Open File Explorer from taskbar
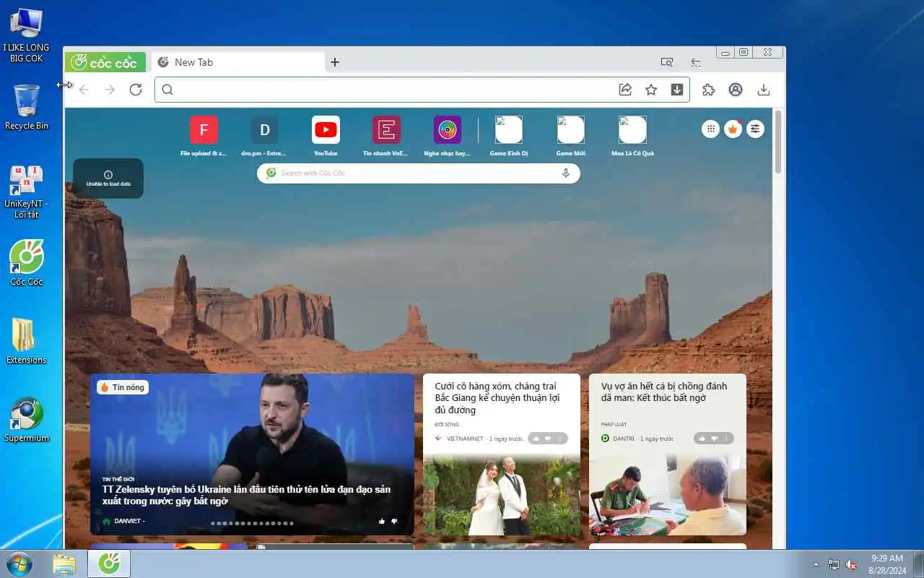The width and height of the screenshot is (924, 578). pyautogui.click(x=64, y=564)
